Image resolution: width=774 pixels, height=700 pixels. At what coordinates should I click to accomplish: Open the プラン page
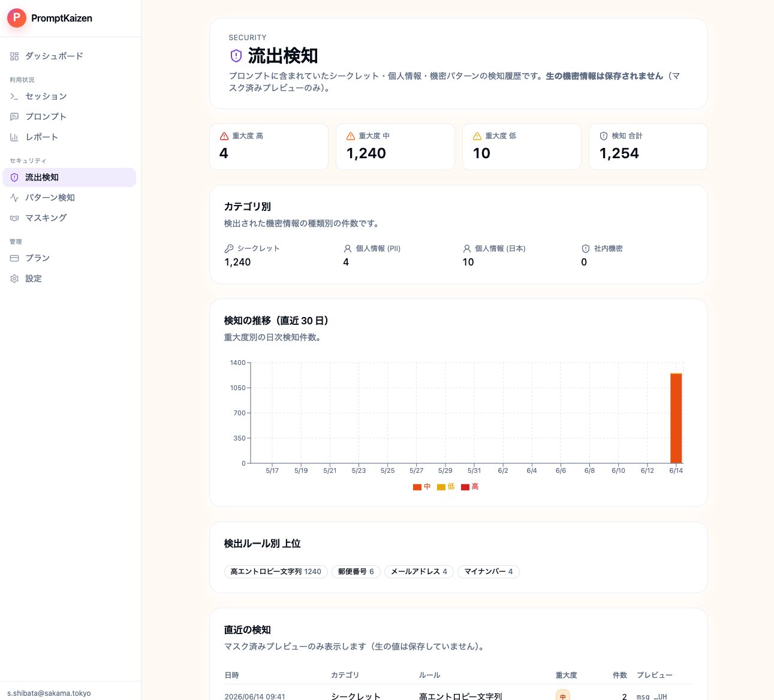pos(70,258)
